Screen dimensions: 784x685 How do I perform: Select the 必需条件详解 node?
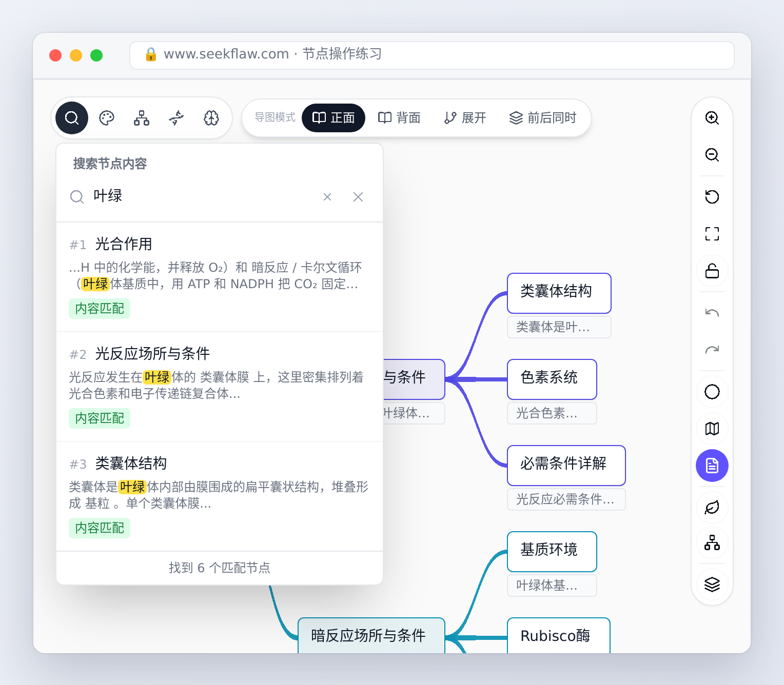pyautogui.click(x=566, y=466)
